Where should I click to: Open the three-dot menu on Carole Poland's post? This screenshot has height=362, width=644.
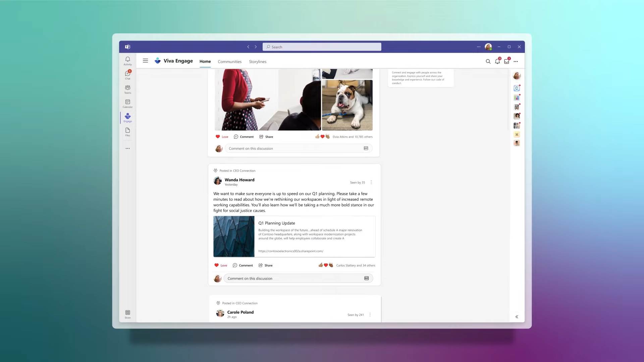coord(370,315)
